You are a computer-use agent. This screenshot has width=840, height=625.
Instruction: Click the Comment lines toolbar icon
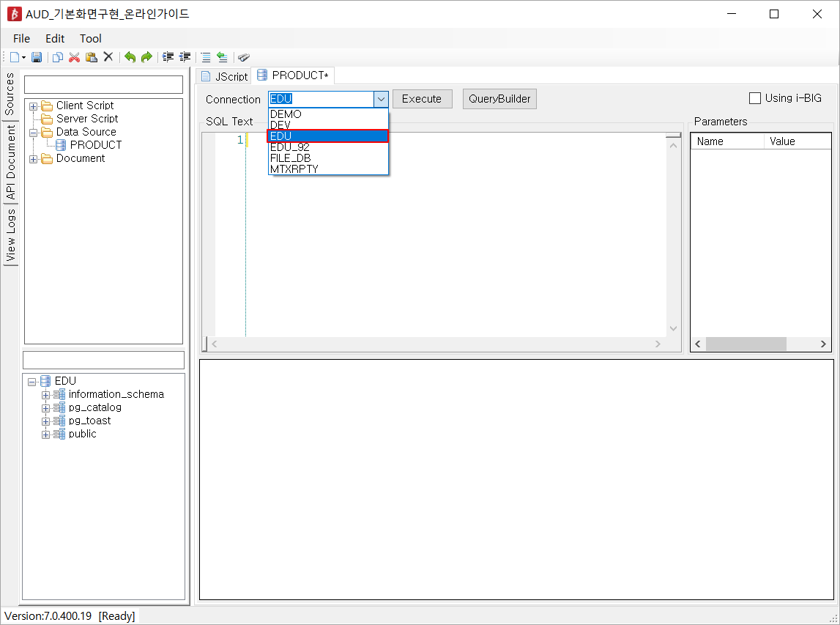point(206,57)
